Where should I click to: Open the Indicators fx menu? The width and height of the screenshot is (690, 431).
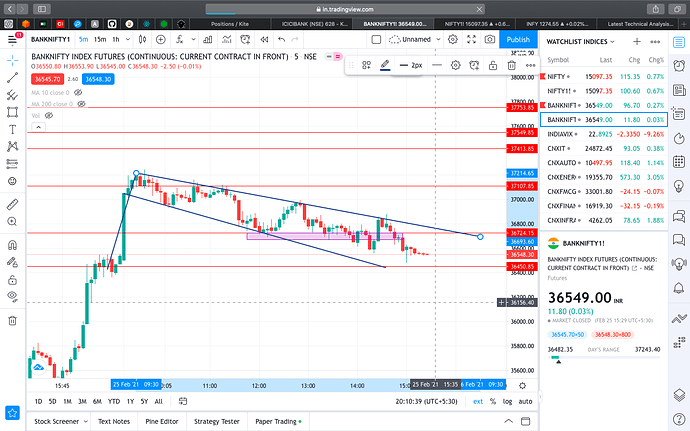coord(180,40)
